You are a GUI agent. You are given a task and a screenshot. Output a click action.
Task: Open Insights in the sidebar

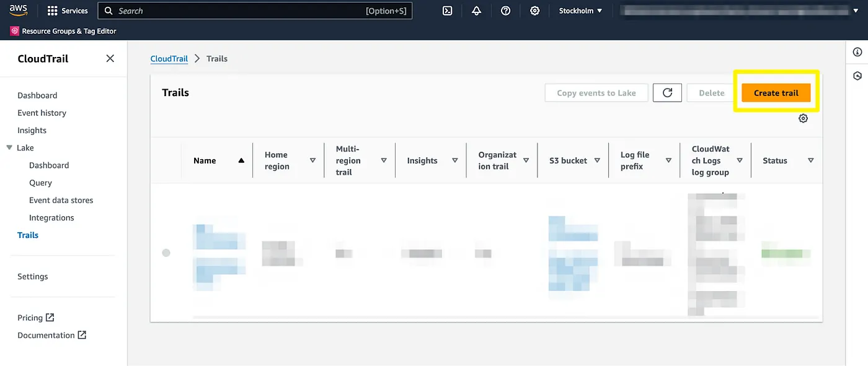point(32,130)
